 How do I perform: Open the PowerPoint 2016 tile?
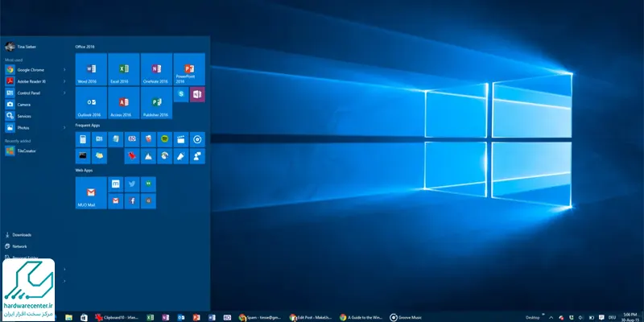coord(189,69)
